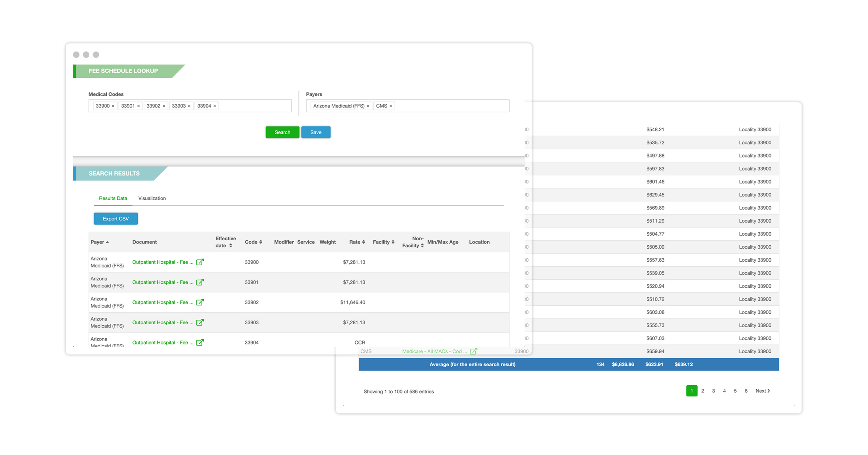Switch to the Visualization tab
The image size is (868, 455).
pos(152,198)
